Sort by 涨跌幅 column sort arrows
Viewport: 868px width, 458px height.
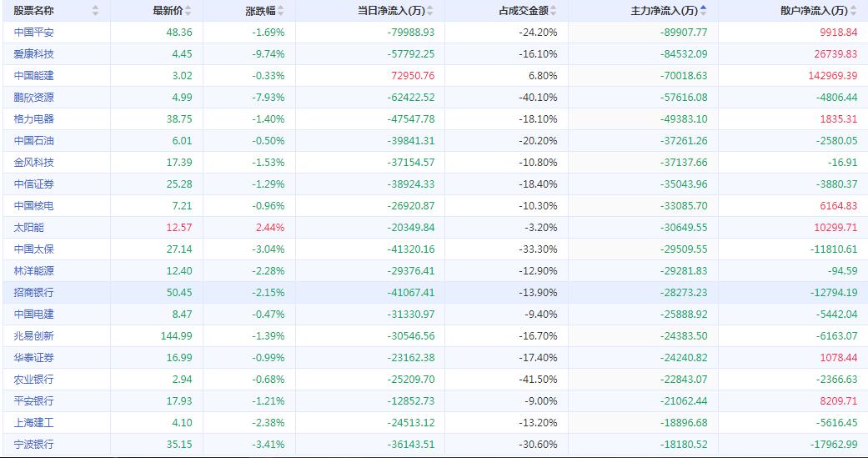click(281, 11)
